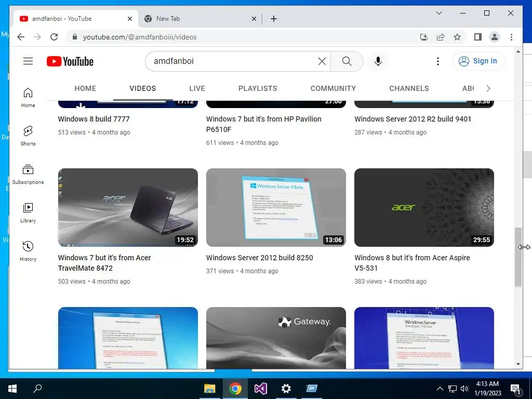Open Windows Server 2012 R2 build 9401 video
This screenshot has height=399, width=532.
coord(413,119)
